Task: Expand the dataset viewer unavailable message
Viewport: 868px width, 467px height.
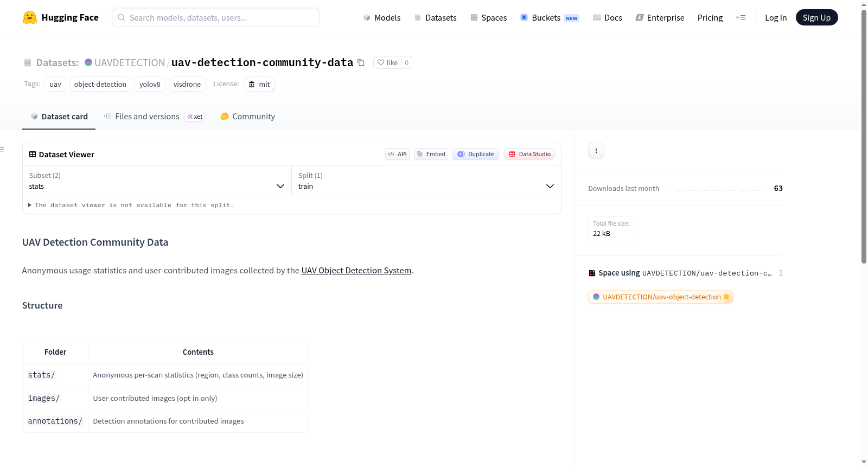Action: [x=131, y=205]
